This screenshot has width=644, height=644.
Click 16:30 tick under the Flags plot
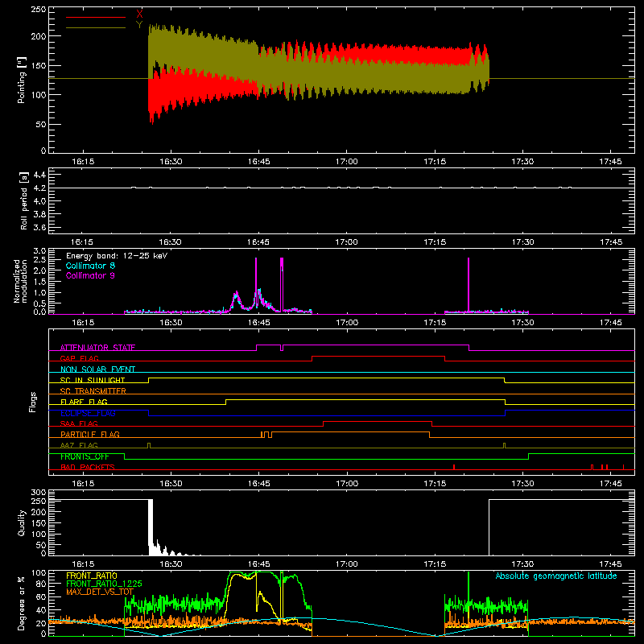(x=171, y=484)
